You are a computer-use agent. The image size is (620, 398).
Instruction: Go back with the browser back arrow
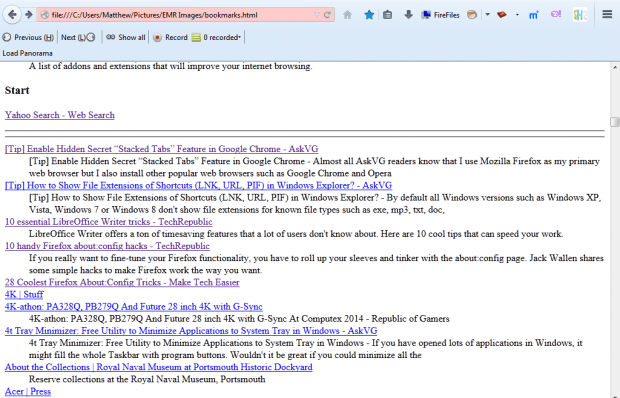12,15
